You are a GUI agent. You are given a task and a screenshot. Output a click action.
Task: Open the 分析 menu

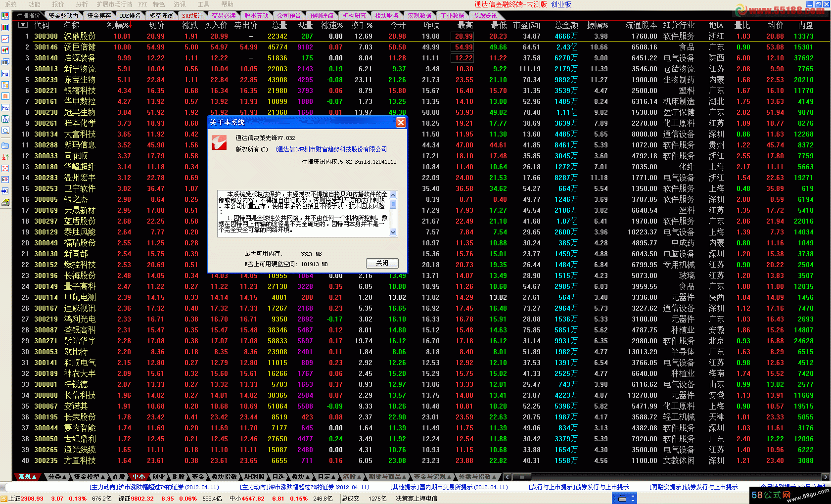(x=82, y=4)
